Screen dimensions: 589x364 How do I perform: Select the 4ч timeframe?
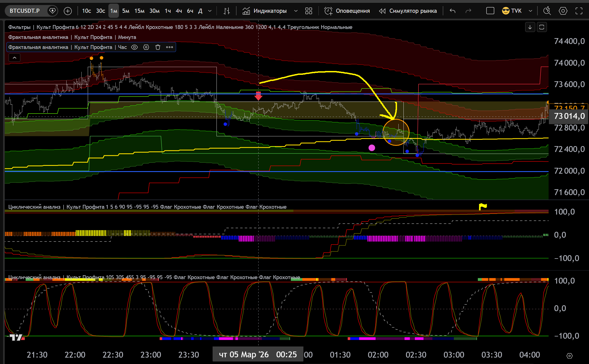pyautogui.click(x=179, y=11)
